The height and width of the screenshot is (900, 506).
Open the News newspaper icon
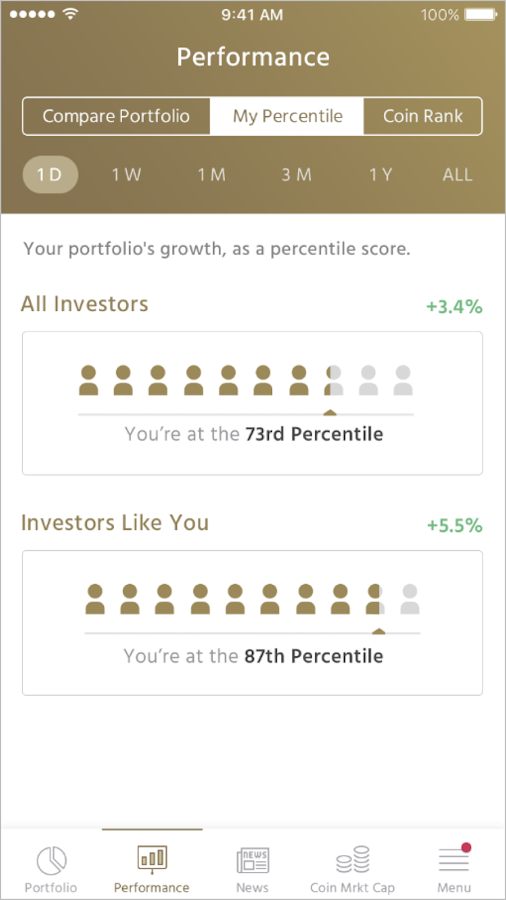(x=252, y=861)
